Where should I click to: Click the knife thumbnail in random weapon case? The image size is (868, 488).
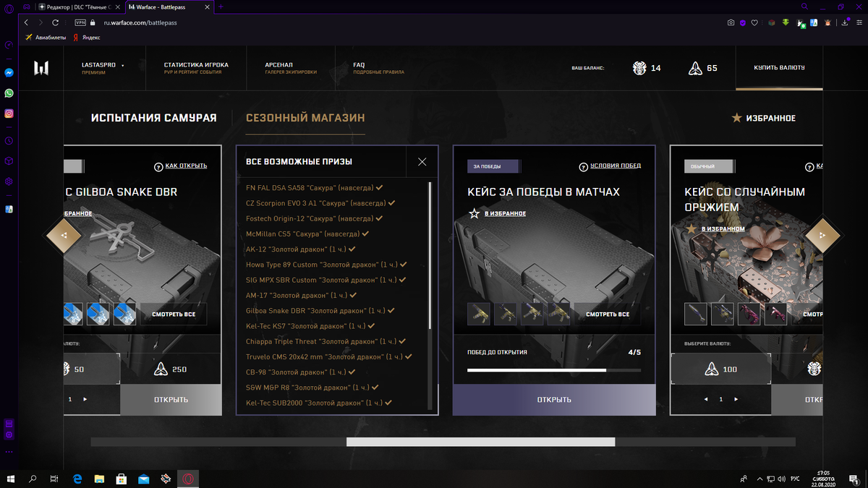coord(696,314)
